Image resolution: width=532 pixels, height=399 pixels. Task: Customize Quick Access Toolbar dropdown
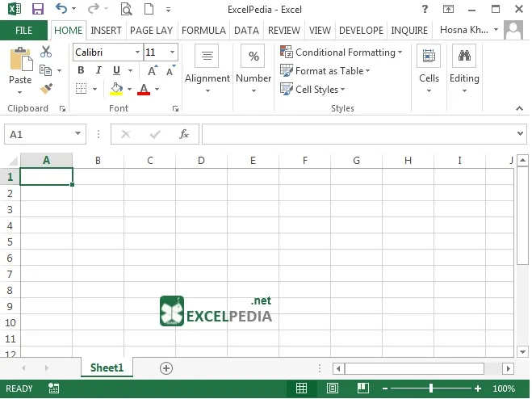(168, 10)
